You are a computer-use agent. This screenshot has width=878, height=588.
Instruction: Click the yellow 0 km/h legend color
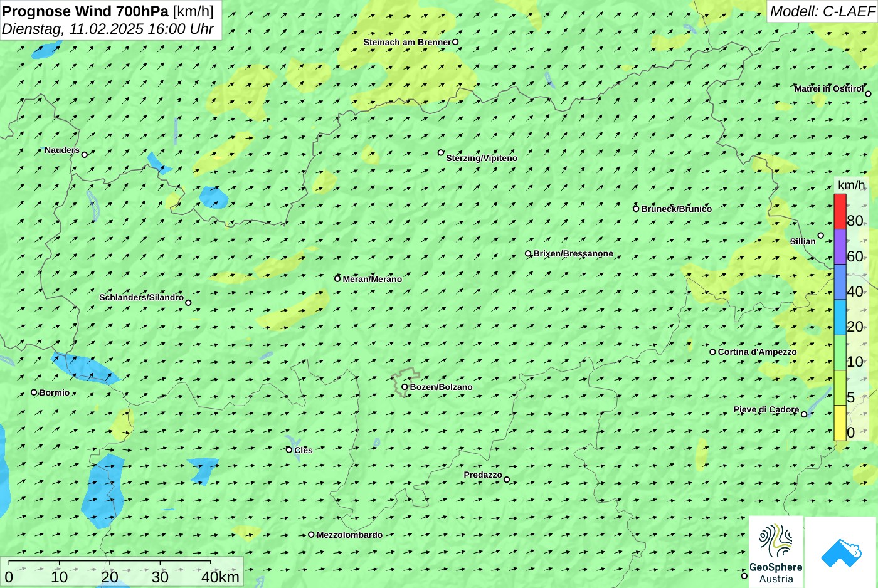coord(840,423)
